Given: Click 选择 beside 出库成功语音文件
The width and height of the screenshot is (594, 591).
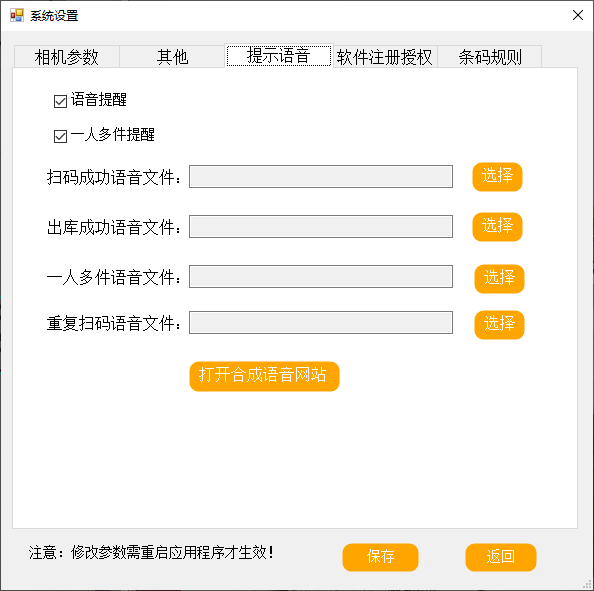Looking at the screenshot, I should tap(497, 227).
